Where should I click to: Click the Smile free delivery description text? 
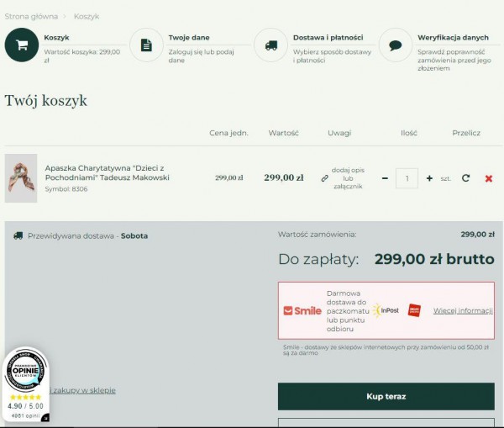coord(348,311)
